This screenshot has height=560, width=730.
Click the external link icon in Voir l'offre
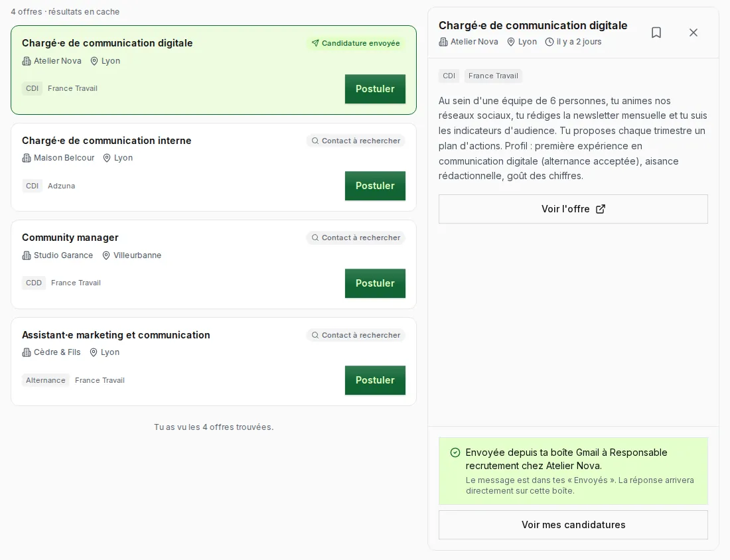pyautogui.click(x=601, y=209)
